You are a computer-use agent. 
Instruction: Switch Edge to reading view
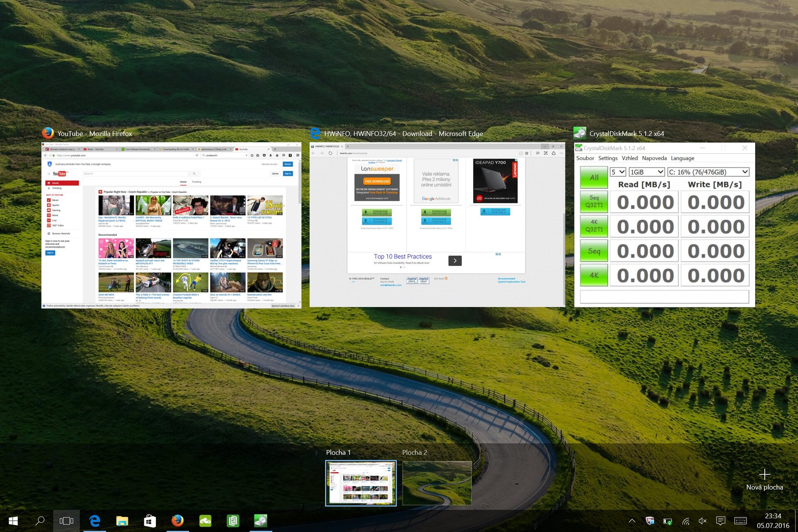(x=521, y=153)
